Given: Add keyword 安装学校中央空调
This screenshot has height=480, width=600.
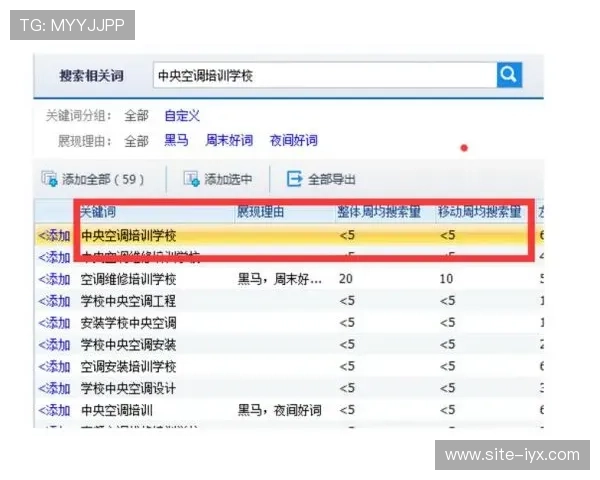Looking at the screenshot, I should click(x=54, y=323).
